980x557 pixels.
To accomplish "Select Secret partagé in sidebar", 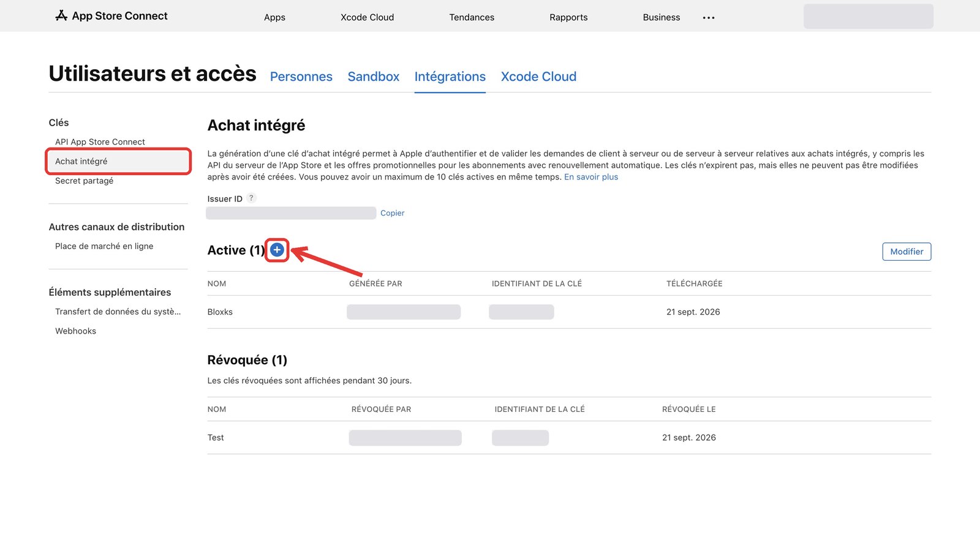I will pos(84,181).
